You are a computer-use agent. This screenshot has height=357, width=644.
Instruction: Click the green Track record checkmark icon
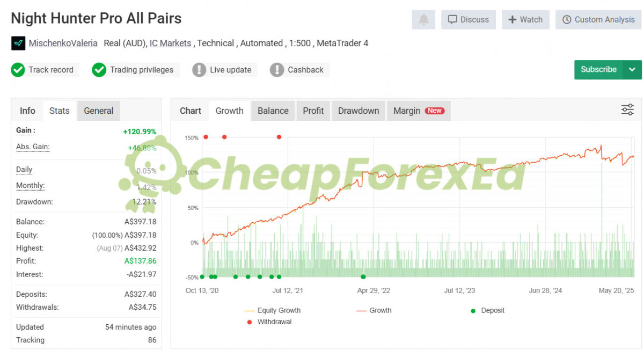coord(18,70)
